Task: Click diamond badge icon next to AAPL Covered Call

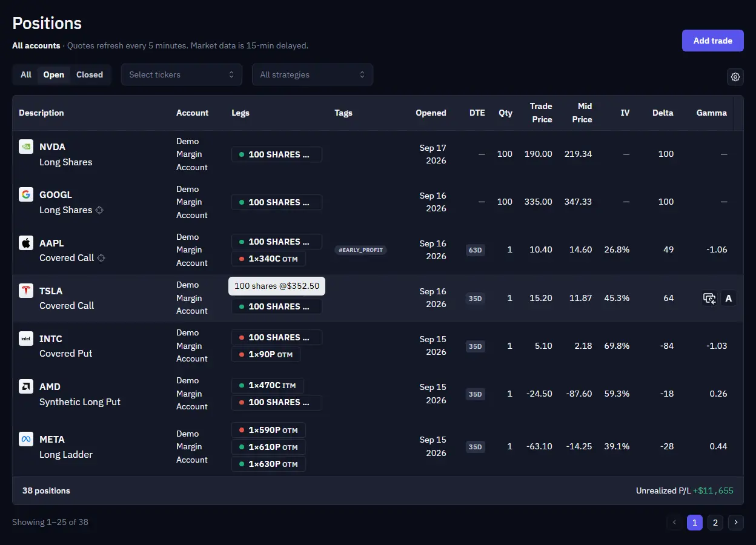Action: (101, 258)
